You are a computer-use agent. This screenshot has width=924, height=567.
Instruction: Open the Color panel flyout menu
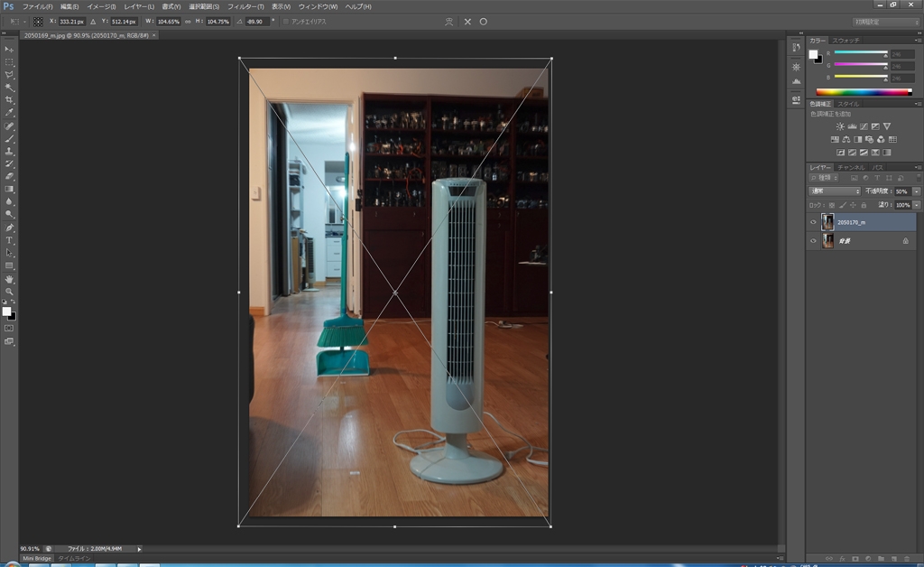tap(917, 41)
